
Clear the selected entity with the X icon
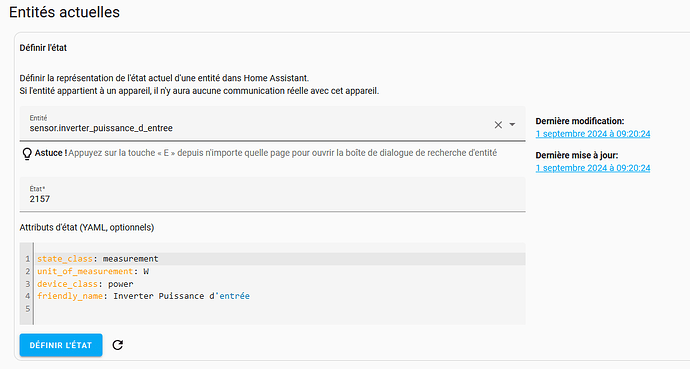point(498,125)
